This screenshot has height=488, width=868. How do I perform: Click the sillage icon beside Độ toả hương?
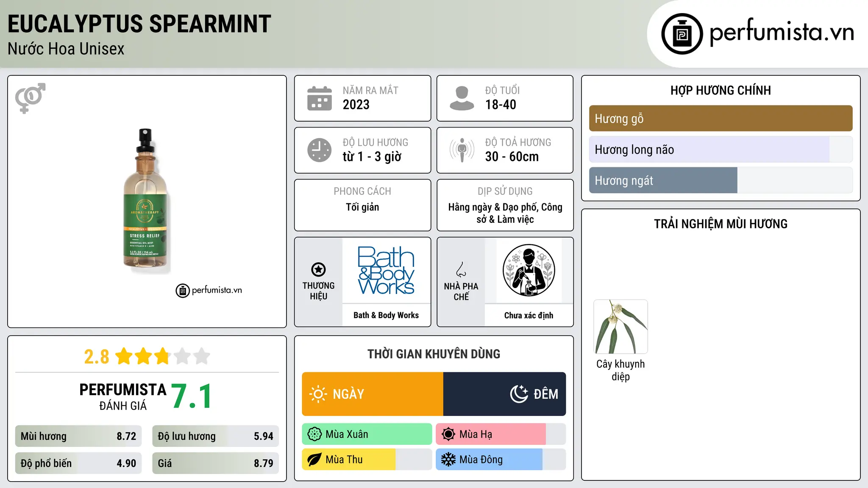point(462,150)
